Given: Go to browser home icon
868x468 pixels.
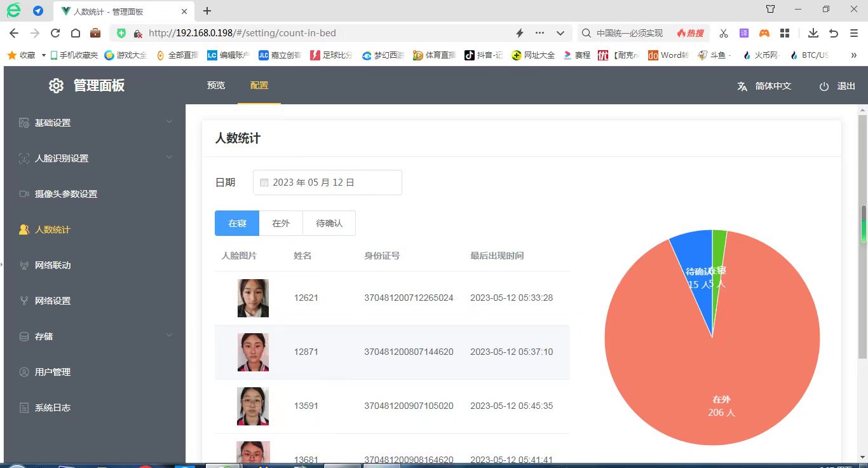Looking at the screenshot, I should (x=75, y=33).
